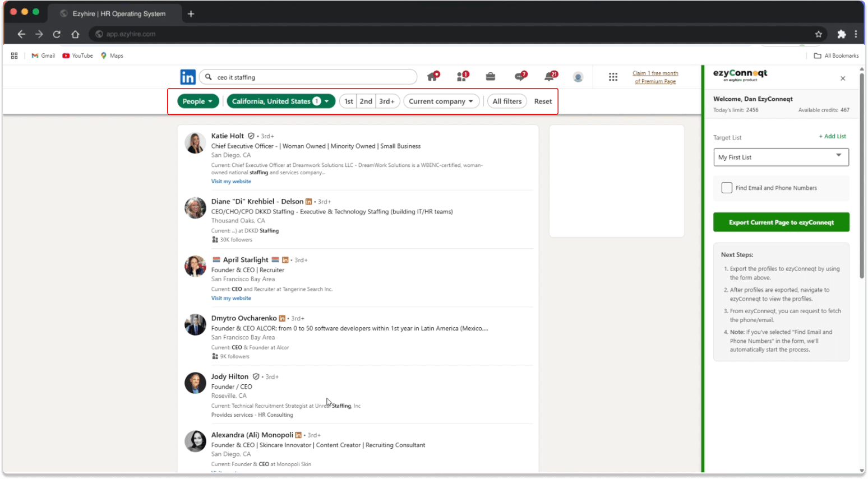Open Katie Holt's profile

[228, 136]
